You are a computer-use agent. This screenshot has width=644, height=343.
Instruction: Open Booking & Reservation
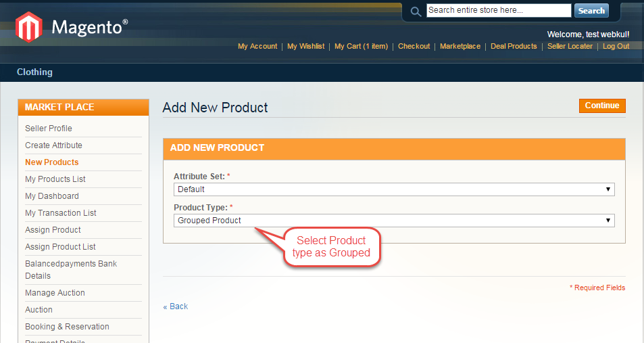pyautogui.click(x=67, y=326)
